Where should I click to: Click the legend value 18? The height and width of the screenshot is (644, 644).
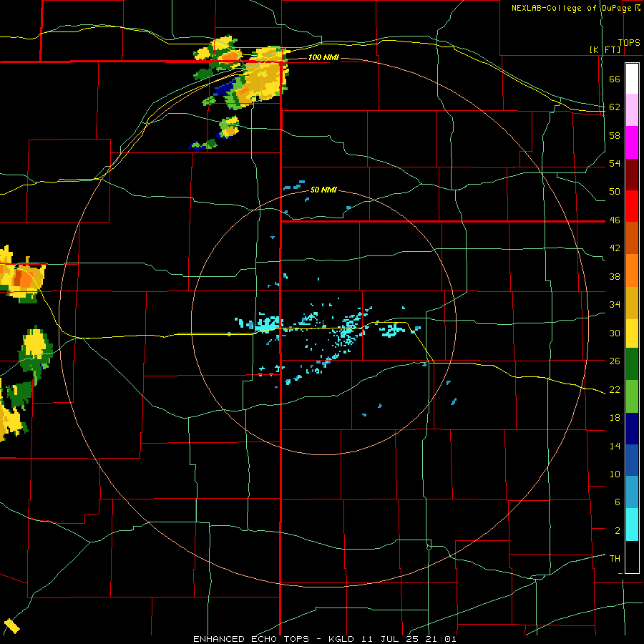(615, 418)
